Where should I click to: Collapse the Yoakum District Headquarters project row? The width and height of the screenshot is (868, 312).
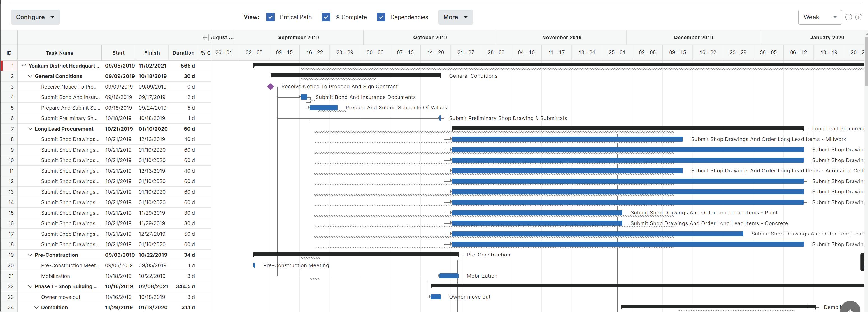coord(24,66)
